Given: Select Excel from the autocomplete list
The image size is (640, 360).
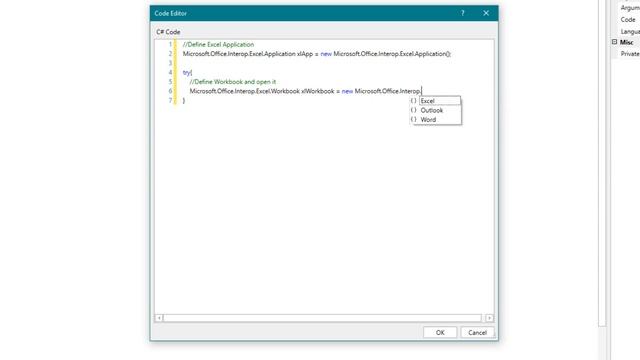Looking at the screenshot, I should [440, 101].
